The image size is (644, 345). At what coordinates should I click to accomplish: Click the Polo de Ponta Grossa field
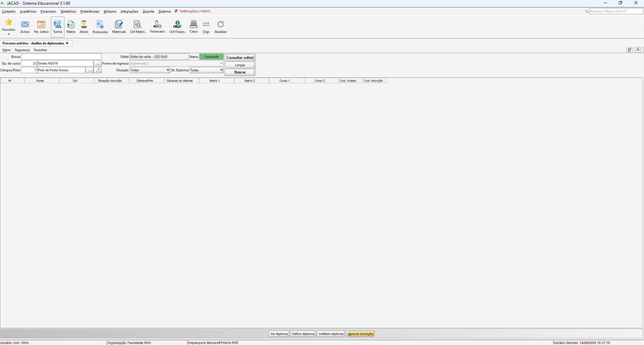(x=61, y=70)
